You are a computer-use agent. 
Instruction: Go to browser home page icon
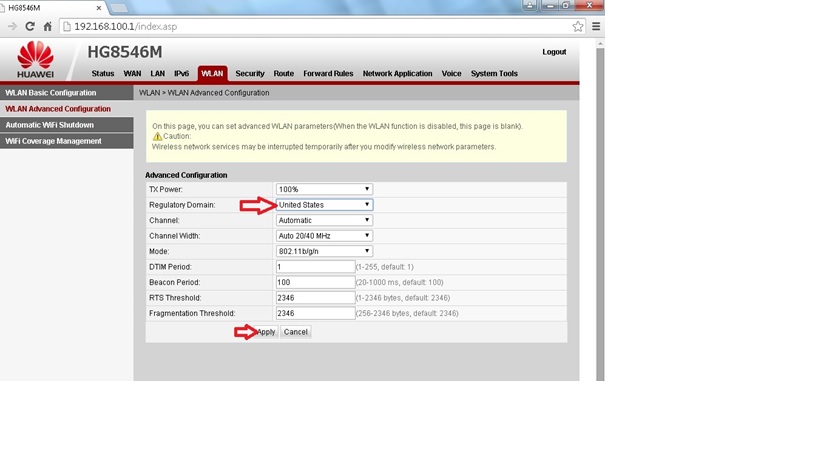point(48,26)
